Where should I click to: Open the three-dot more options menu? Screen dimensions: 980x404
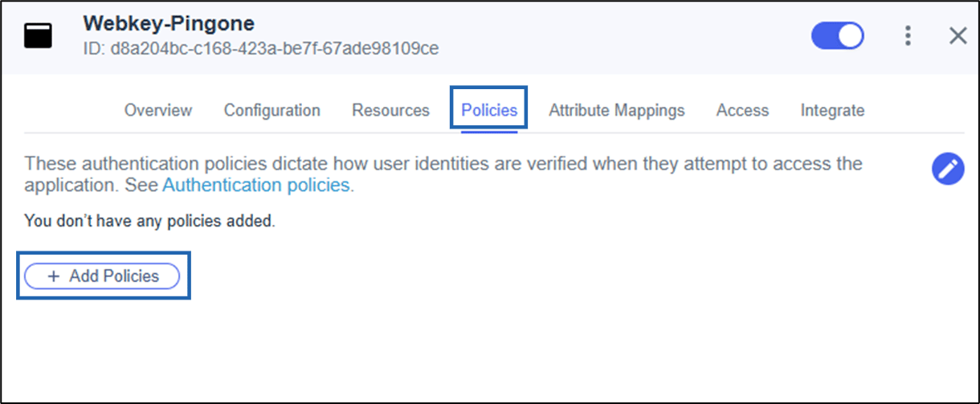click(908, 35)
